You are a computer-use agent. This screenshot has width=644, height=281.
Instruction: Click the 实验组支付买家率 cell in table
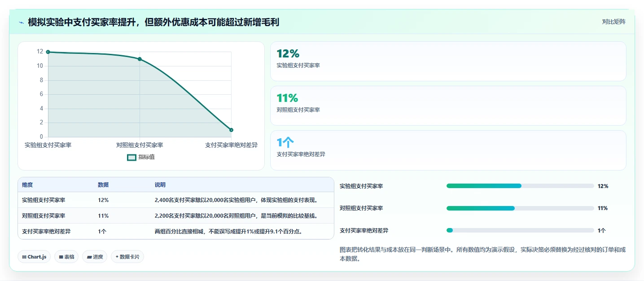[44, 200]
